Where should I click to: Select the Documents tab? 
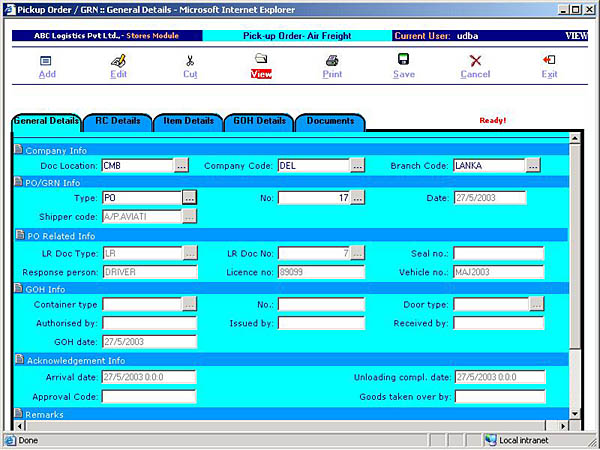[330, 121]
